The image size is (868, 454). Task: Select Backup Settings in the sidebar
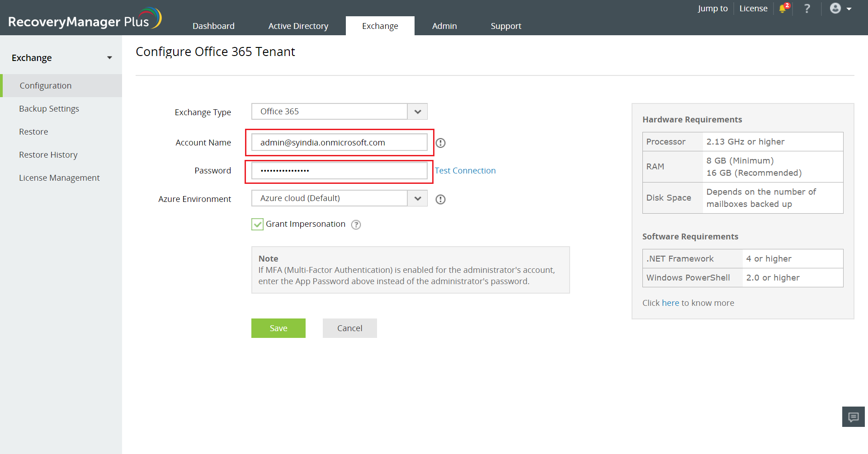[49, 109]
